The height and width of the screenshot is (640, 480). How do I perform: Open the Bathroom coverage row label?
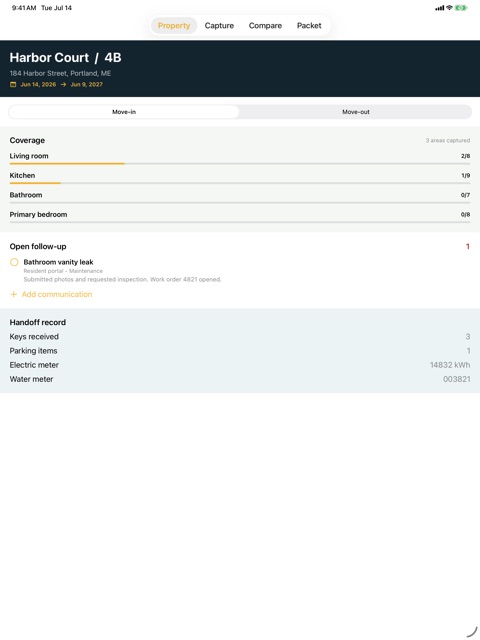click(x=26, y=195)
